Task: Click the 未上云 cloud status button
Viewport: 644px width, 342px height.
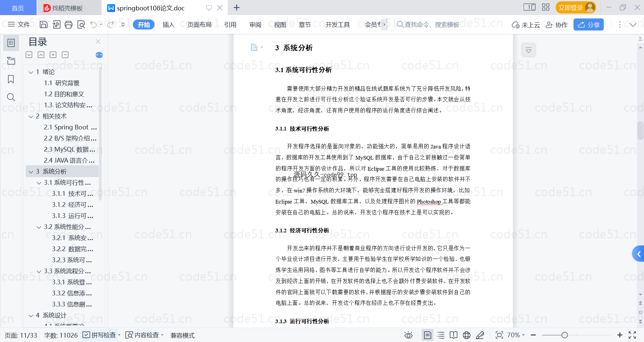Action: pyautogui.click(x=526, y=25)
